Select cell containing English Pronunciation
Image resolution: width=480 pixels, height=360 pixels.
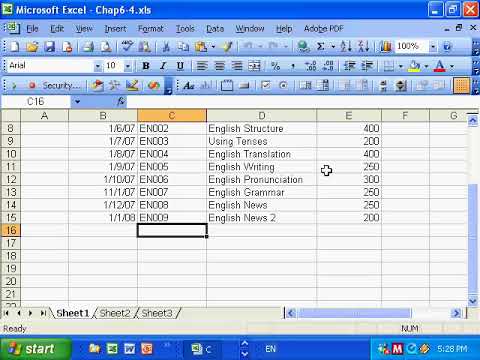tap(262, 179)
